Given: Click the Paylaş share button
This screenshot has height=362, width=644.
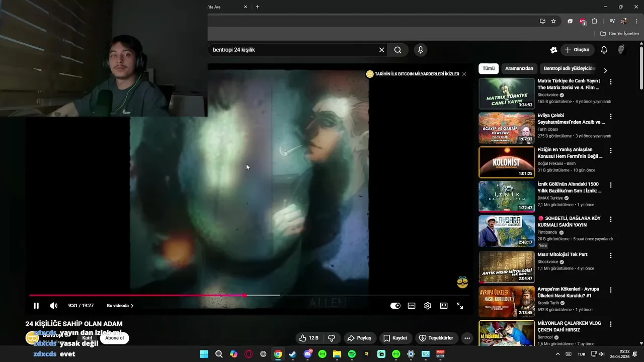Looking at the screenshot, I should (x=359, y=338).
